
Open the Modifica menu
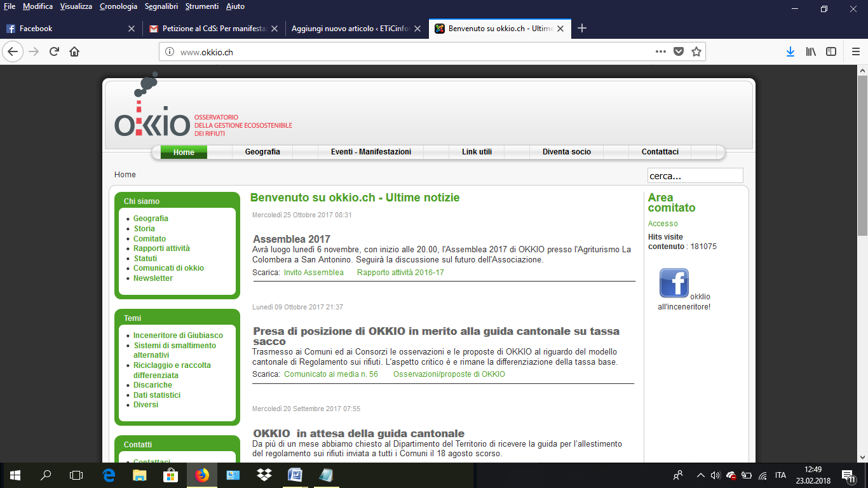[x=37, y=6]
